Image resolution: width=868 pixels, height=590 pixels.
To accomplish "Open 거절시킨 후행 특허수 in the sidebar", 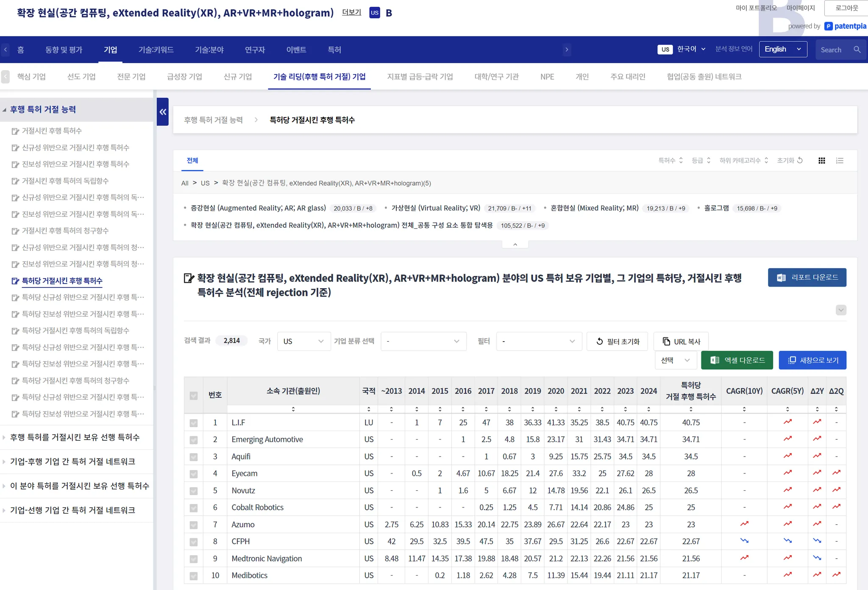I will coord(52,131).
